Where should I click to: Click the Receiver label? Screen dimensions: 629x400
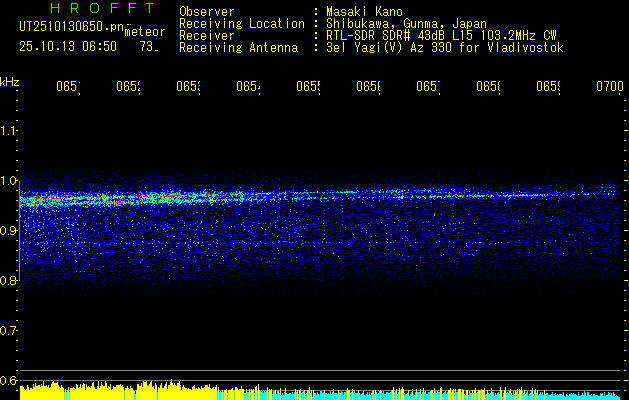[x=207, y=36]
